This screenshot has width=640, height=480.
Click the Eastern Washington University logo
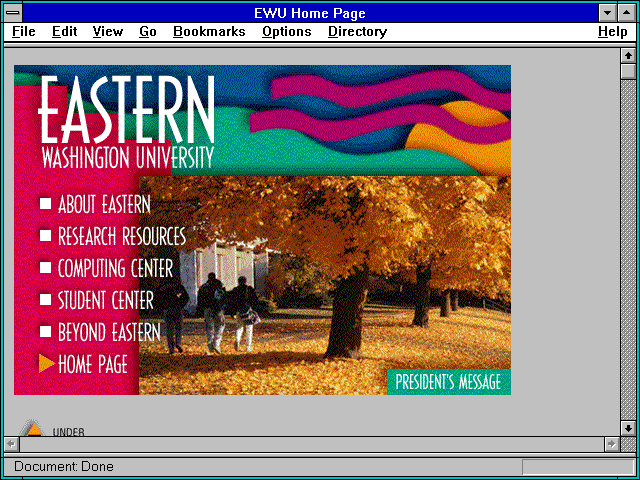pyautogui.click(x=127, y=122)
